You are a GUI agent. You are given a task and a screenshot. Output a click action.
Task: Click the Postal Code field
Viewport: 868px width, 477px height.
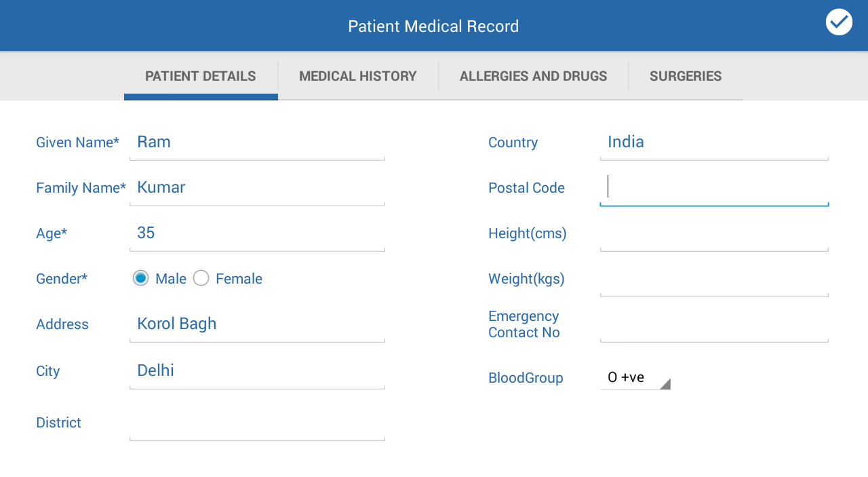[714, 188]
